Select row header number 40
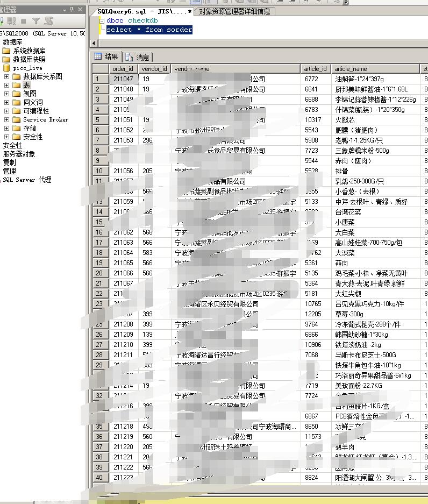 tap(101, 477)
